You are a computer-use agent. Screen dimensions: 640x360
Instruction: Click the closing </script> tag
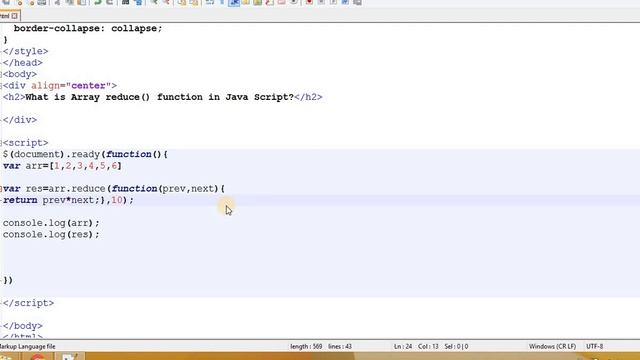pyautogui.click(x=28, y=303)
